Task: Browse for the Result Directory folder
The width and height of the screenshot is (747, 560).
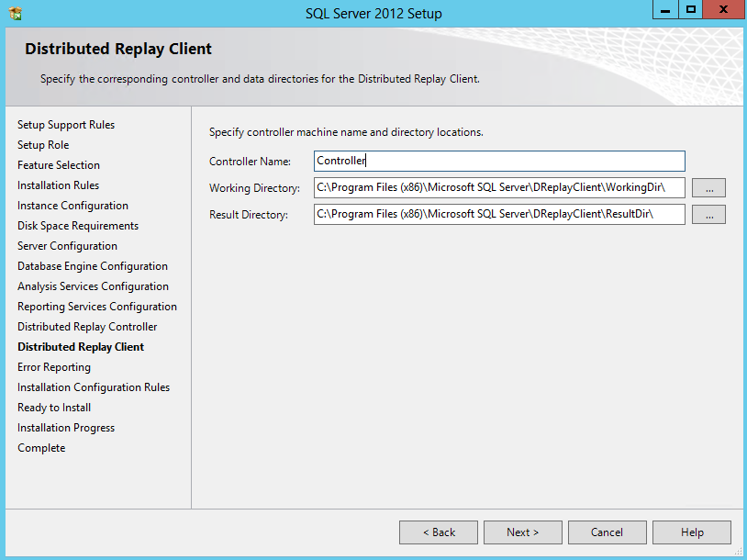Action: click(x=708, y=215)
